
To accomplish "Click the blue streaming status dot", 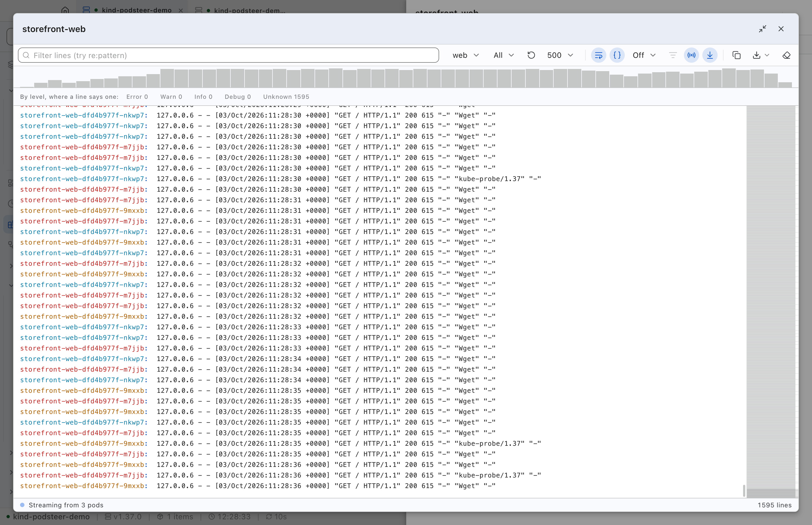I will (23, 505).
